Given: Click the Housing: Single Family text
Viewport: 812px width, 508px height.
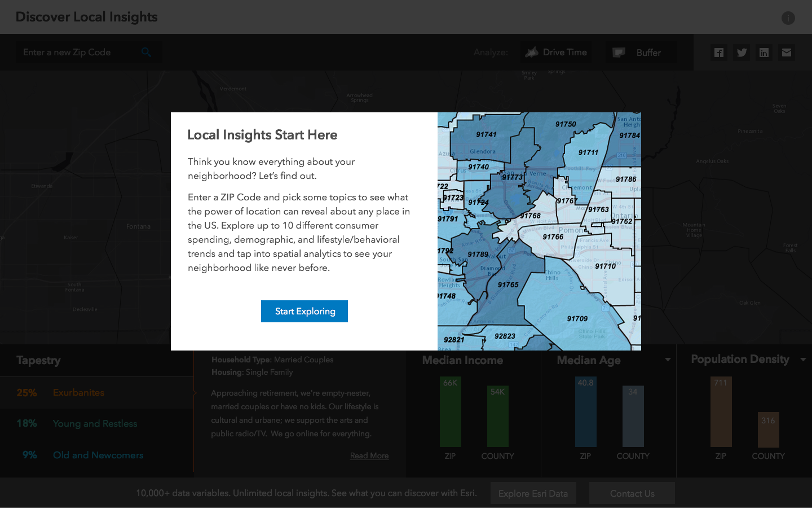Looking at the screenshot, I should pos(252,372).
